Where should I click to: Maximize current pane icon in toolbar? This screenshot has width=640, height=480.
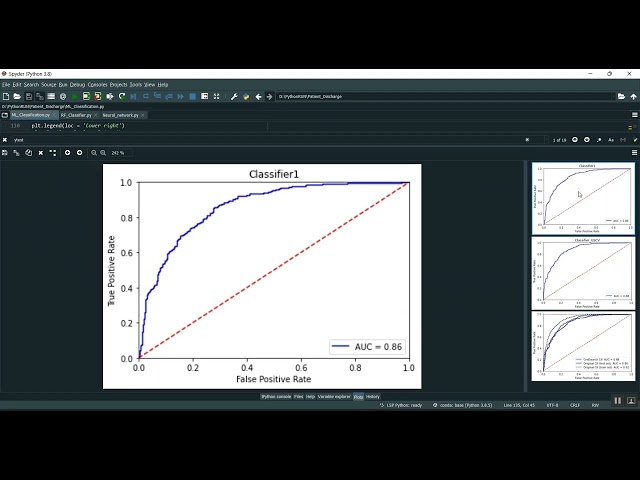204,96
